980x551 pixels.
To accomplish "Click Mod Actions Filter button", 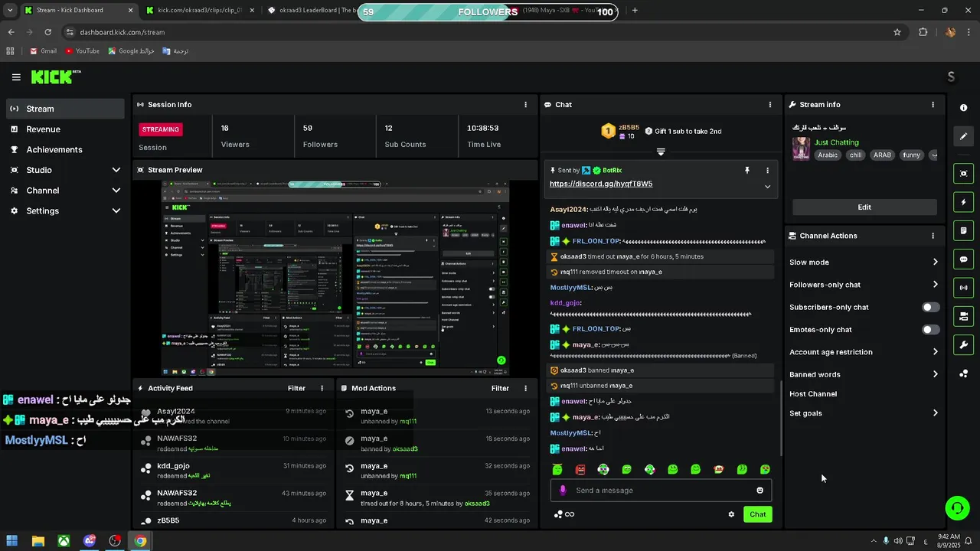I will click(x=500, y=388).
